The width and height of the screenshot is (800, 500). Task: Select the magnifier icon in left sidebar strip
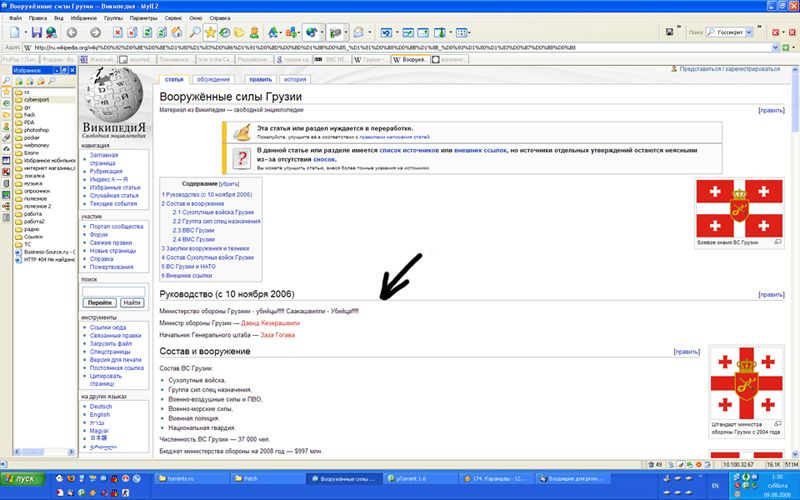pyautogui.click(x=6, y=81)
